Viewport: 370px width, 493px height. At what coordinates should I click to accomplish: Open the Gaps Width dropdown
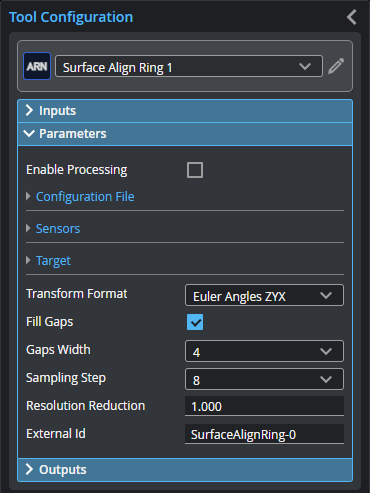tap(264, 351)
